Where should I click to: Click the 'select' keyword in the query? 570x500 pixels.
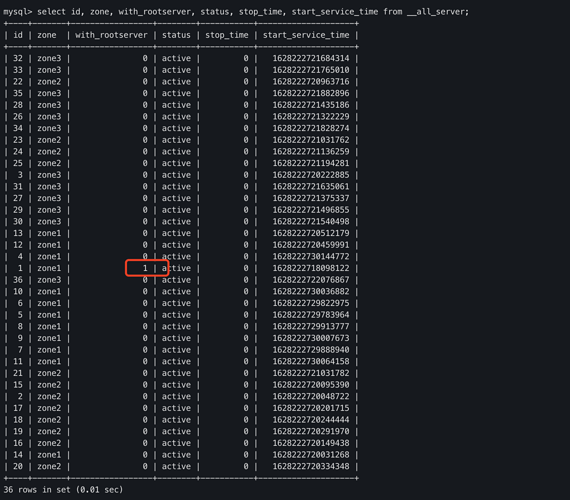[x=51, y=12]
